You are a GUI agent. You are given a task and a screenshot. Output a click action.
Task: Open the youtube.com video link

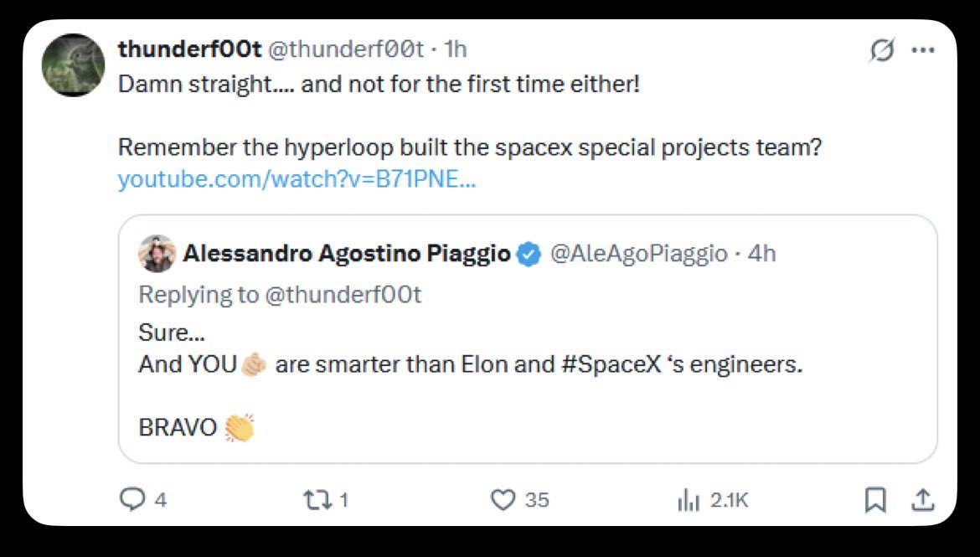tap(297, 179)
